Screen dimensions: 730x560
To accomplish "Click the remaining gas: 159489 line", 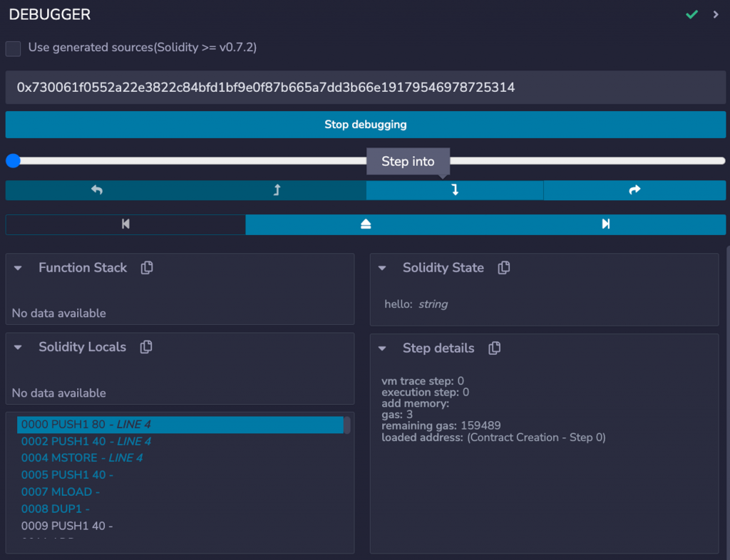I will click(x=441, y=425).
